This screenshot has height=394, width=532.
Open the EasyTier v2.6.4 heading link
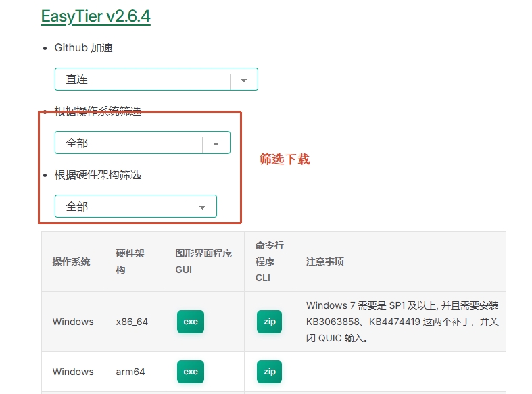point(96,16)
